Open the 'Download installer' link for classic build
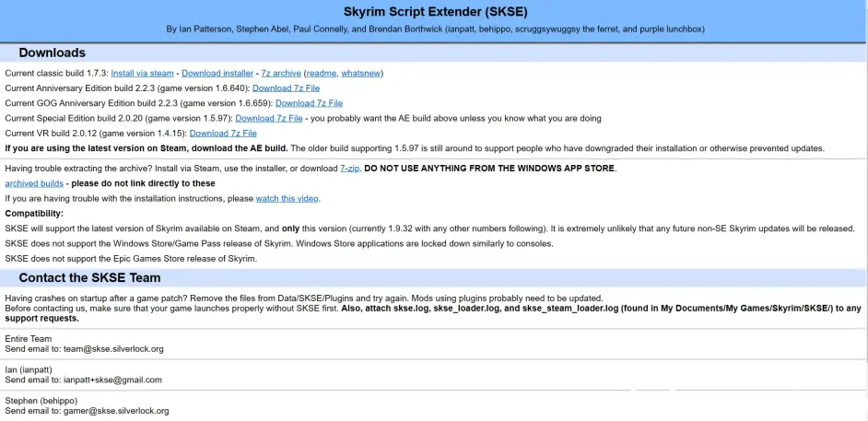 [x=217, y=73]
